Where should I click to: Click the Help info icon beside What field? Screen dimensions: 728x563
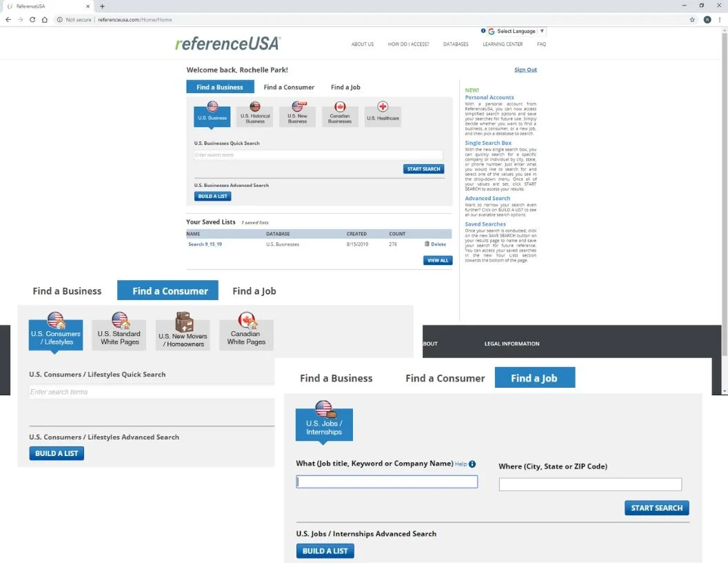(472, 464)
